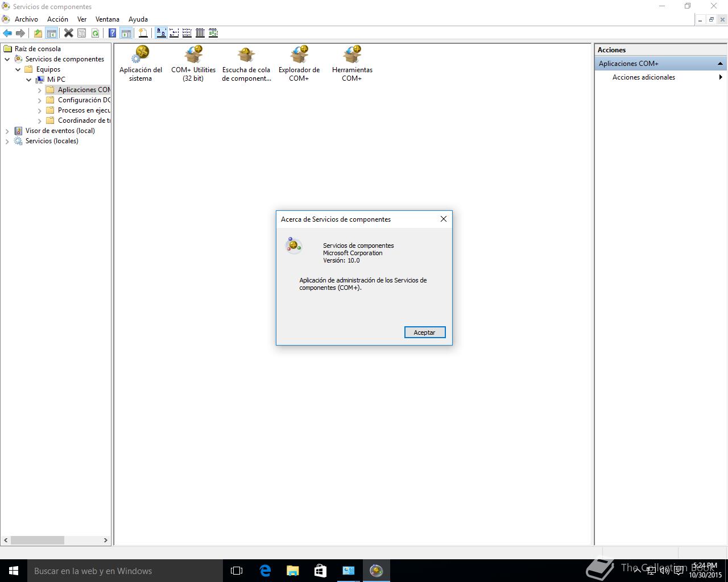Click the blue Help question mark icon

tap(113, 33)
